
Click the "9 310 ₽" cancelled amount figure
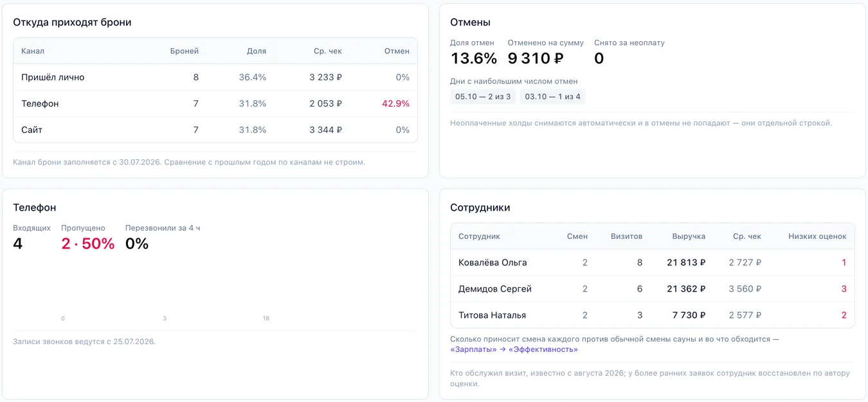tap(536, 58)
